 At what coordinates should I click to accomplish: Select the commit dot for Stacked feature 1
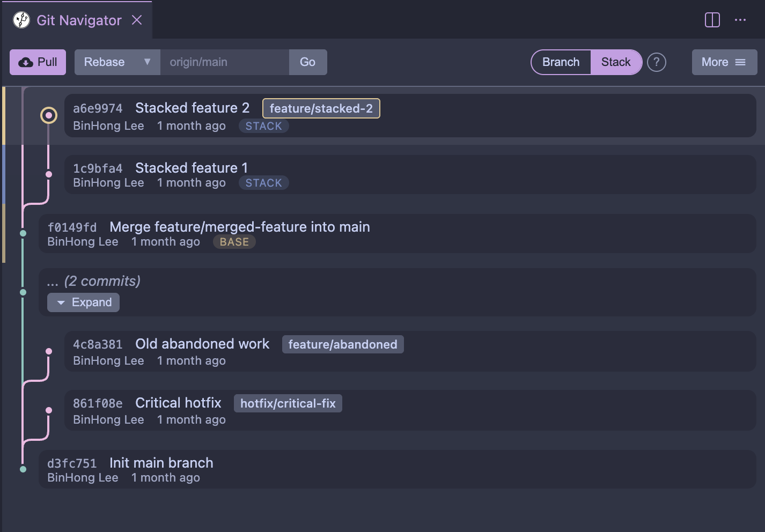tap(49, 174)
